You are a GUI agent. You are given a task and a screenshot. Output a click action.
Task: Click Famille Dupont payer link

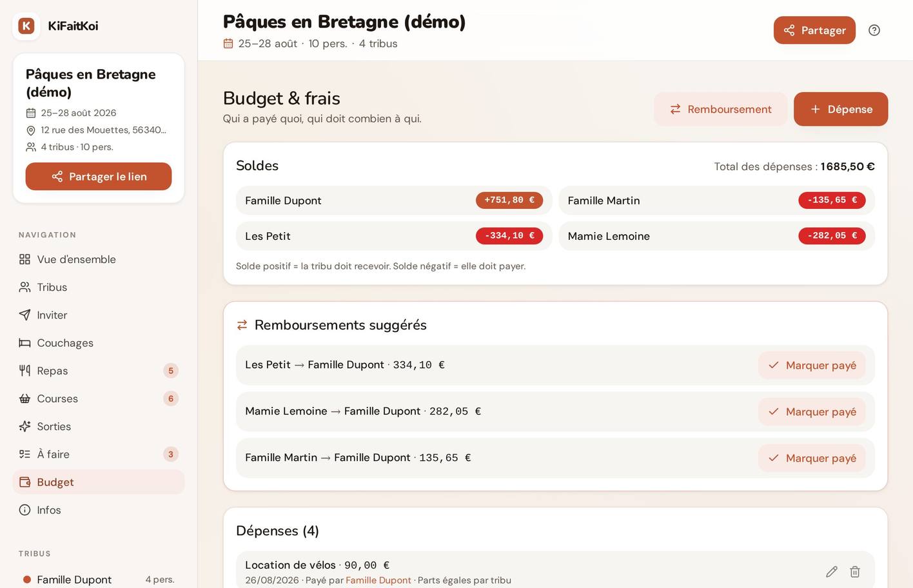pos(378,580)
